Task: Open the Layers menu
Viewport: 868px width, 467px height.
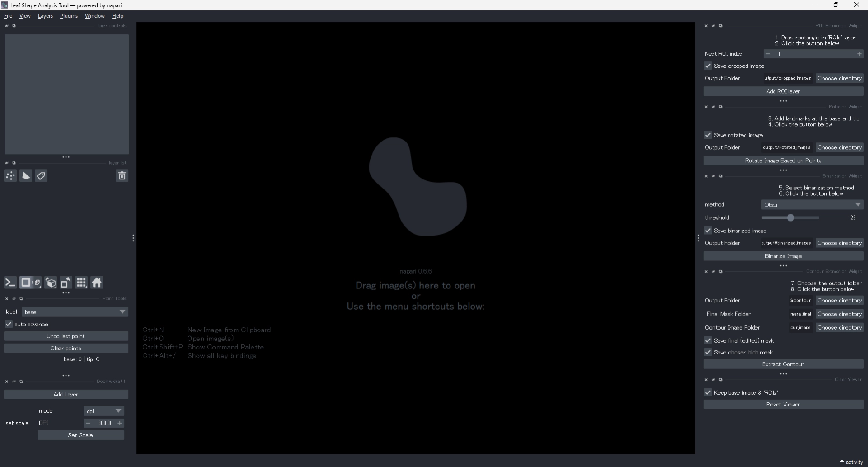Action: 45,16
